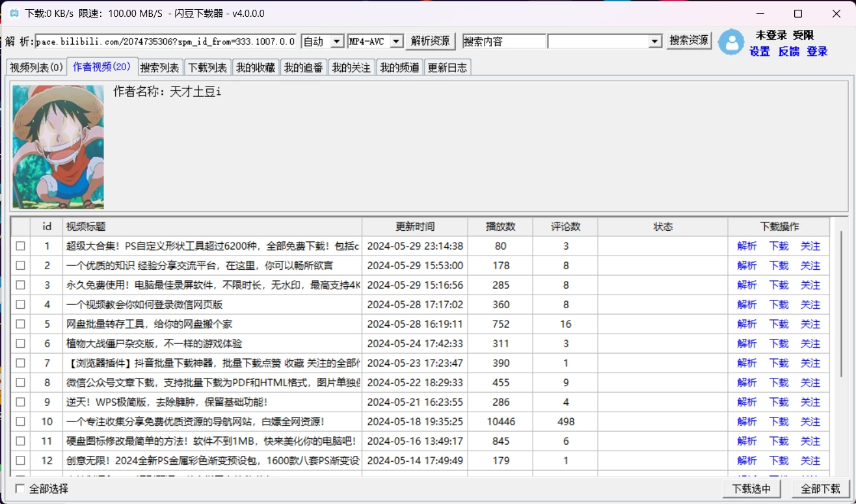Open the 我的追番 tab
This screenshot has height=504, width=856.
pos(304,68)
